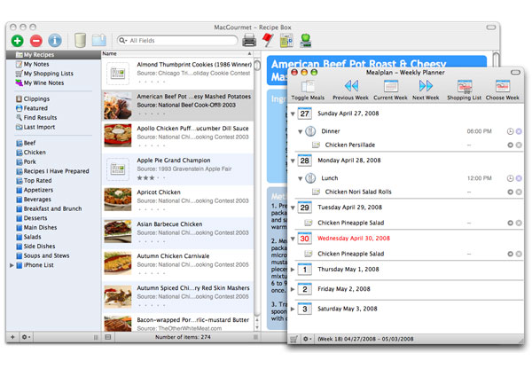
Task: Open My Wine Notes in sidebar
Action: coord(43,82)
